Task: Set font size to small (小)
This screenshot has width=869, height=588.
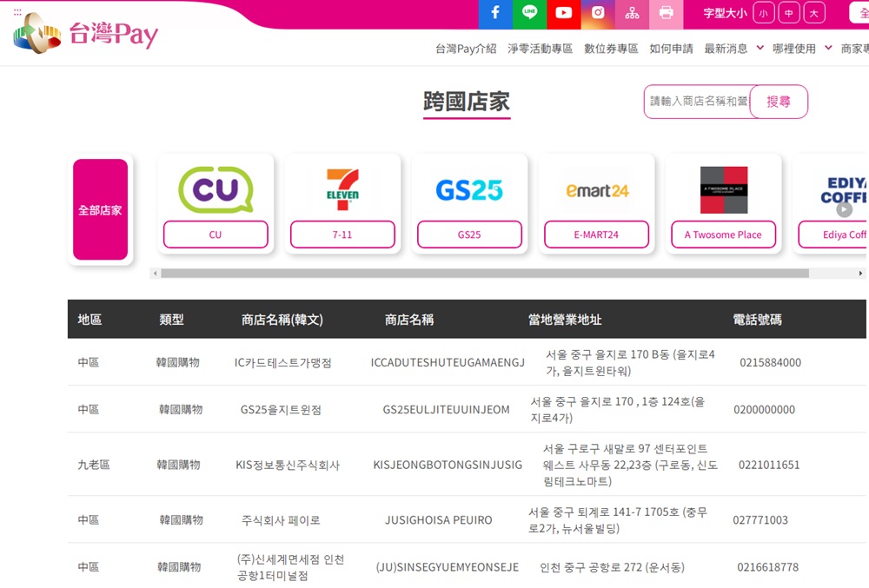Action: 763,13
